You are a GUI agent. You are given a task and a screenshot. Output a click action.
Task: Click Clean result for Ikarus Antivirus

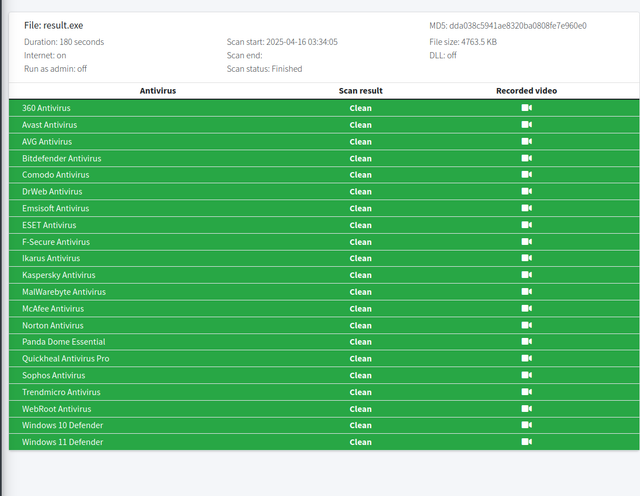(x=360, y=258)
